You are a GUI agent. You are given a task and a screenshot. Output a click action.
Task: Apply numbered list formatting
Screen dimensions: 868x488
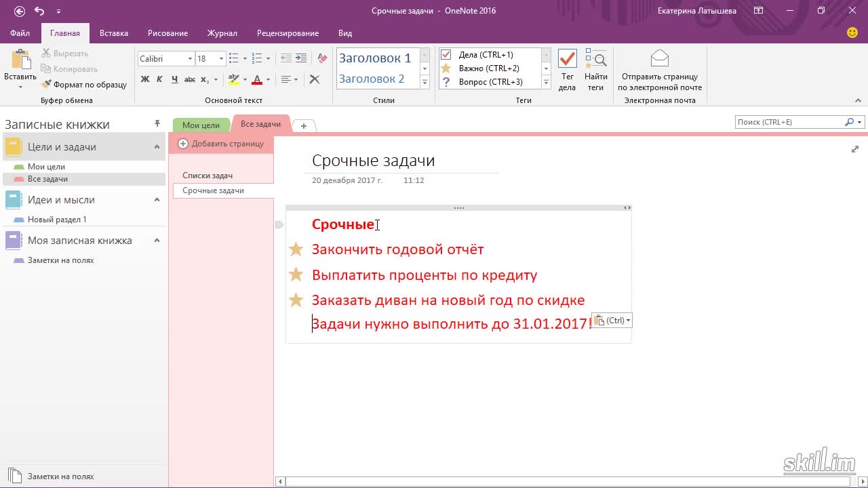pyautogui.click(x=257, y=59)
